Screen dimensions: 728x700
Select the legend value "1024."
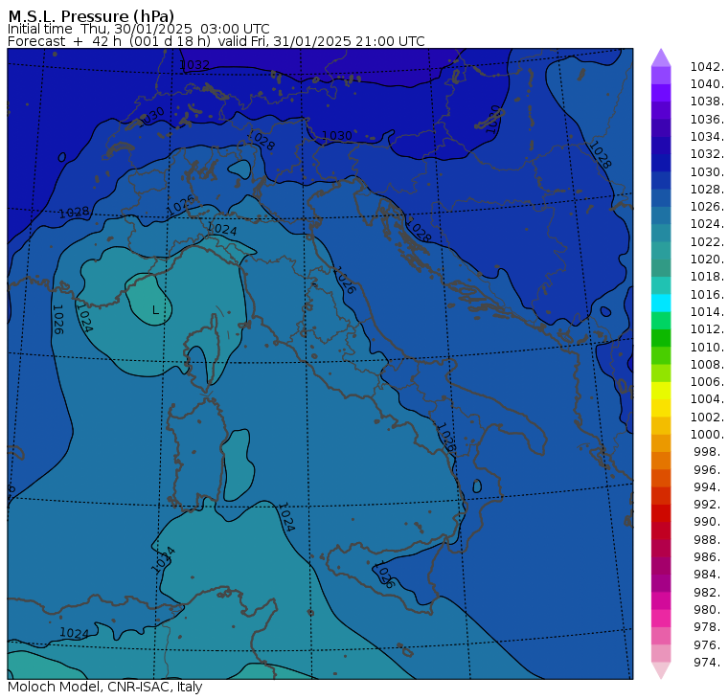pos(708,224)
